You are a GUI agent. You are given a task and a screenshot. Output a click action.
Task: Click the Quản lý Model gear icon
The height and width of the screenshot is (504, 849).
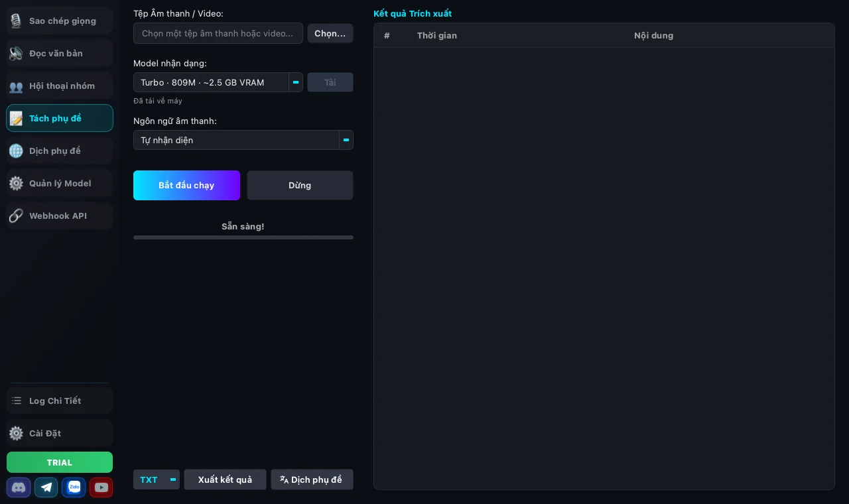point(16,183)
